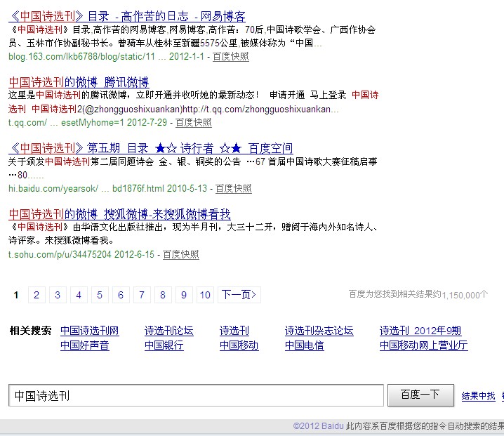Open 《中国诗选刊》第五期 目录 百度空间 result

[x=150, y=148]
